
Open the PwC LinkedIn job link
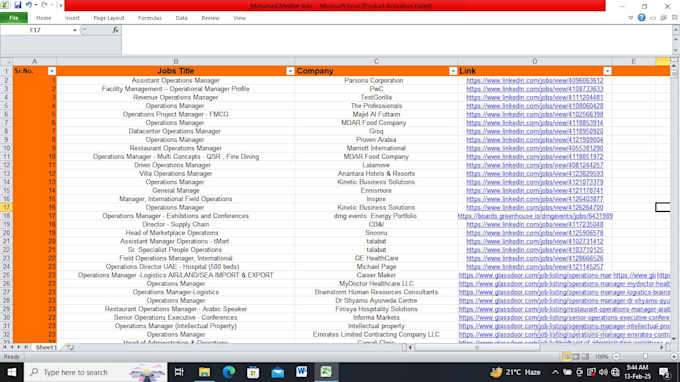click(534, 89)
